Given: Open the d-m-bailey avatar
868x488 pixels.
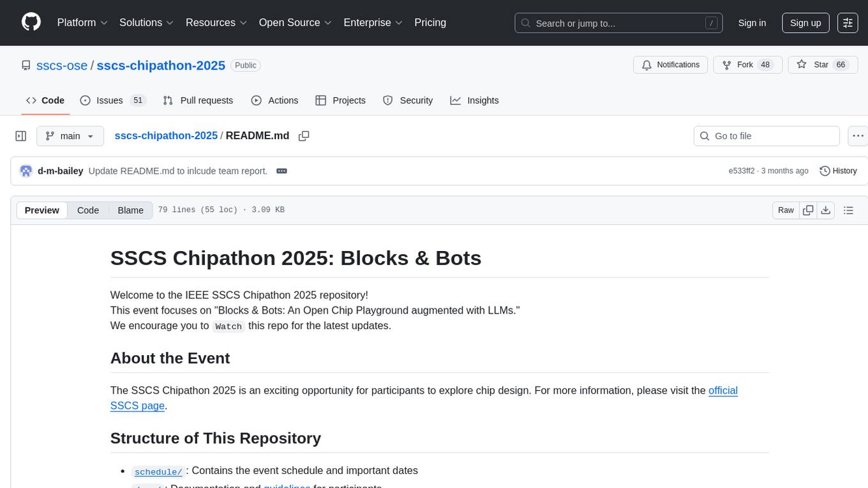Looking at the screenshot, I should [26, 171].
